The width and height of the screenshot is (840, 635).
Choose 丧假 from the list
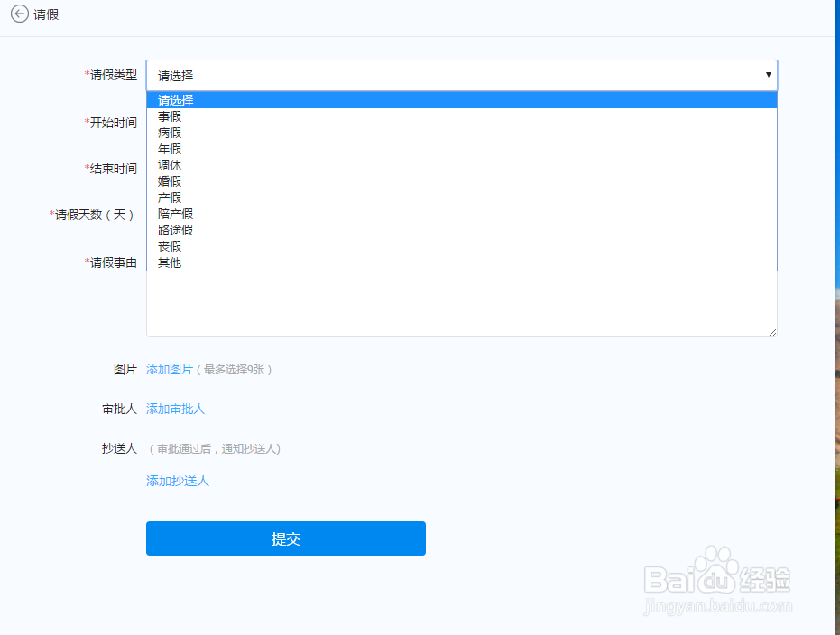(x=462, y=246)
